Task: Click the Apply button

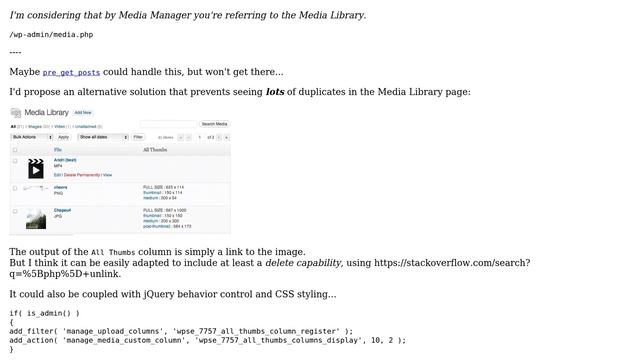Action: pos(63,137)
